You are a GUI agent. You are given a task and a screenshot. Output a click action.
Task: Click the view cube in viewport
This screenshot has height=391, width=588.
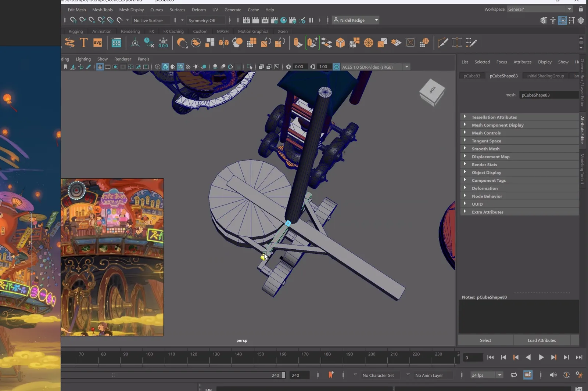(432, 92)
